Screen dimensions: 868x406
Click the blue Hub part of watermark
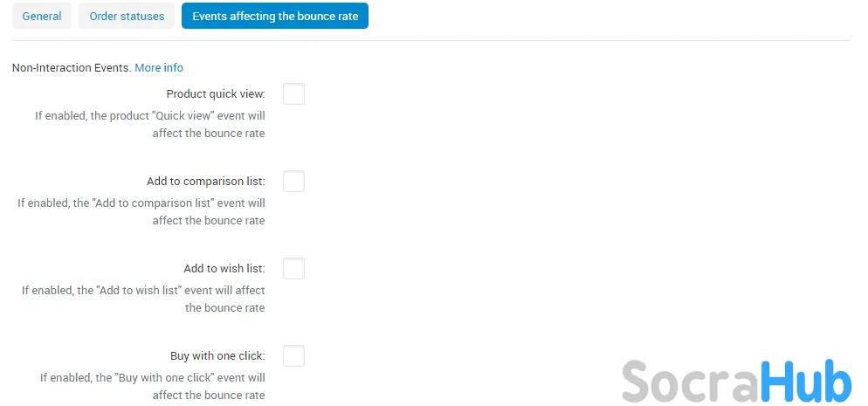coord(806,380)
